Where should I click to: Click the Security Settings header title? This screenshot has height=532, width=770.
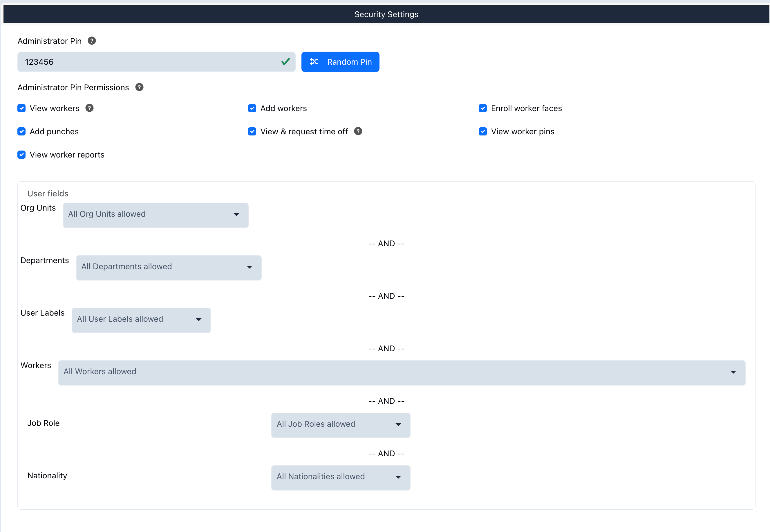386,14
